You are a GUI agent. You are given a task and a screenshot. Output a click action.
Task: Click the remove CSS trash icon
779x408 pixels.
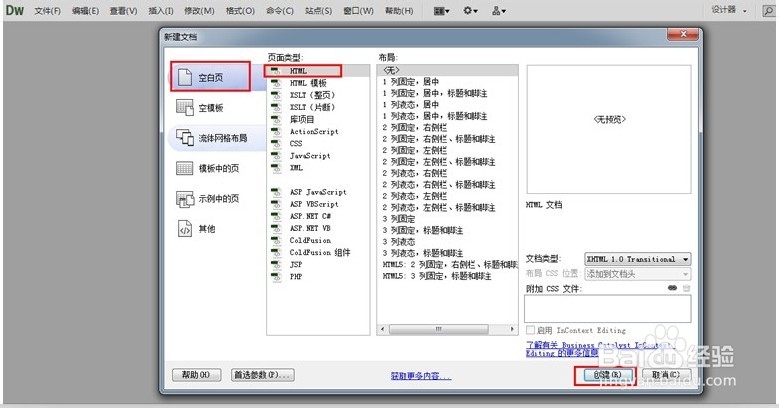pos(686,288)
